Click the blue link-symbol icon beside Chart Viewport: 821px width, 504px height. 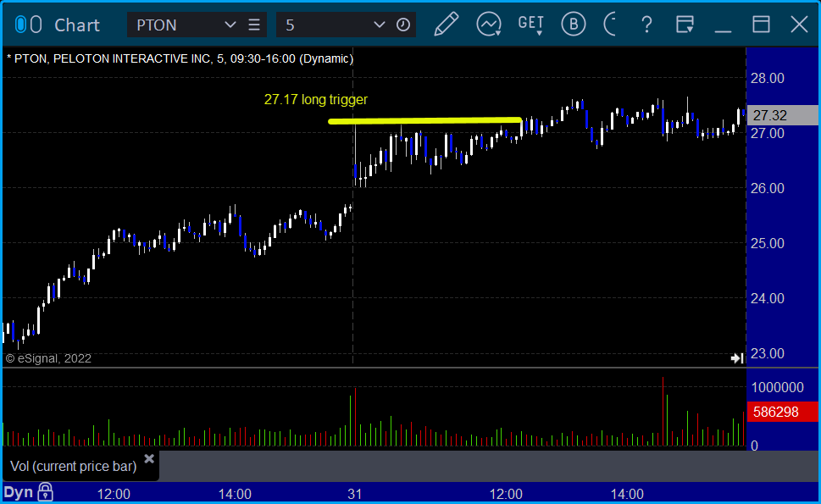pos(20,25)
